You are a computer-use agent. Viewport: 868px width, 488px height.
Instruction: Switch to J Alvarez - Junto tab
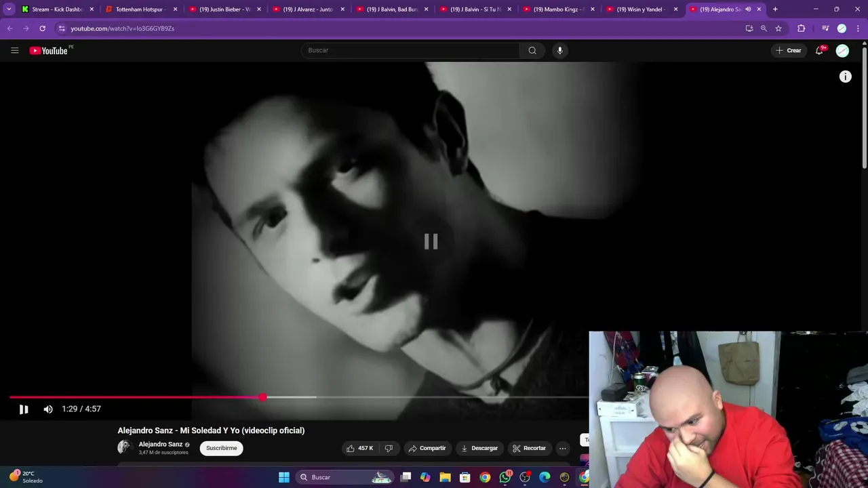[x=308, y=9]
